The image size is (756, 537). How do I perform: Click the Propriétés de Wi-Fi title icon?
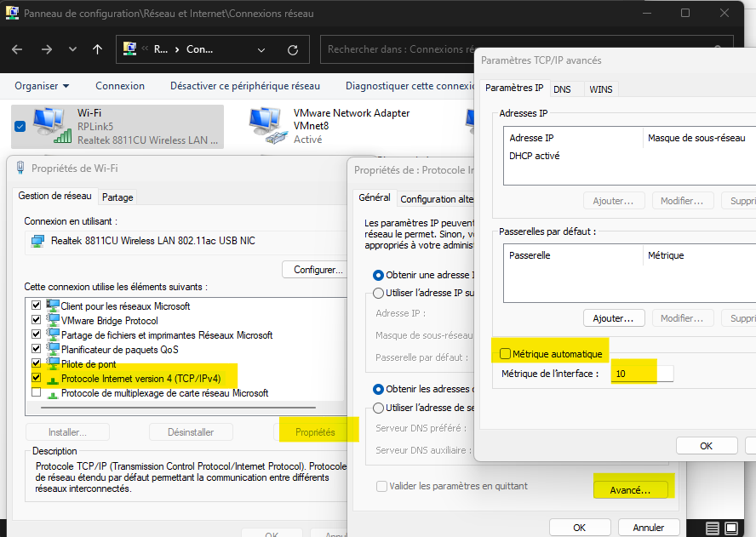point(20,168)
